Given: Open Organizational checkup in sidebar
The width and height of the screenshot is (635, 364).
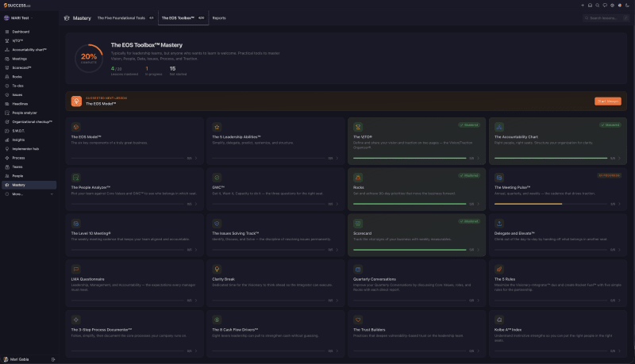Looking at the screenshot, I should click(x=29, y=122).
